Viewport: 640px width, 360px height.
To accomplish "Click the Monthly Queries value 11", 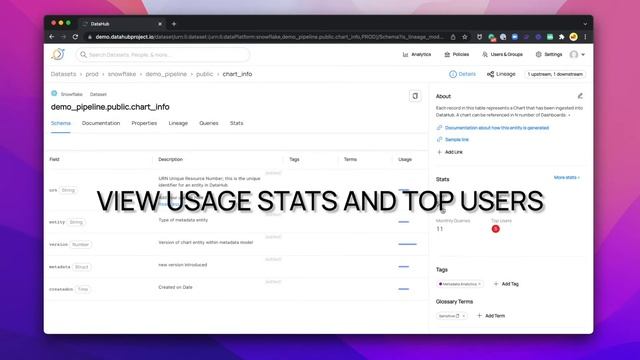I will 439,229.
